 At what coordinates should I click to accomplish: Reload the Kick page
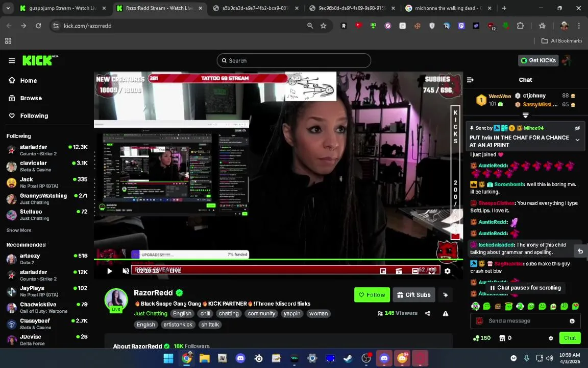tap(38, 26)
